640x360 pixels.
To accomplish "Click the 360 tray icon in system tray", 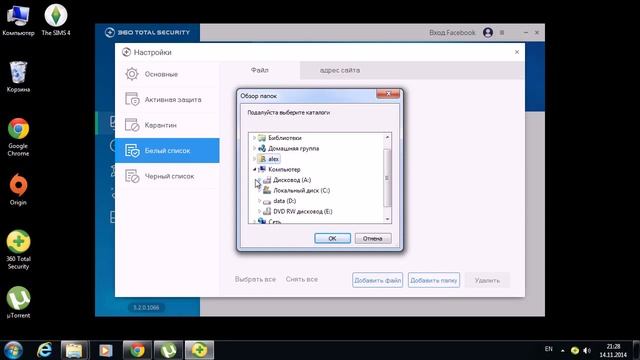I will point(575,350).
